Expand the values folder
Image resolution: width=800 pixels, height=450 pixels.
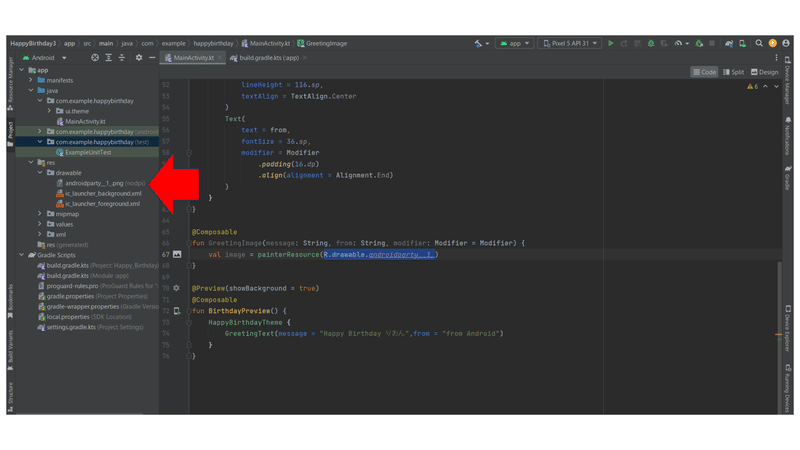(x=40, y=224)
